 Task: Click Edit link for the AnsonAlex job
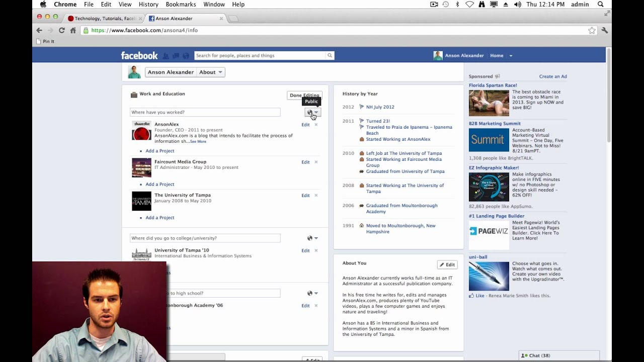[x=305, y=125]
